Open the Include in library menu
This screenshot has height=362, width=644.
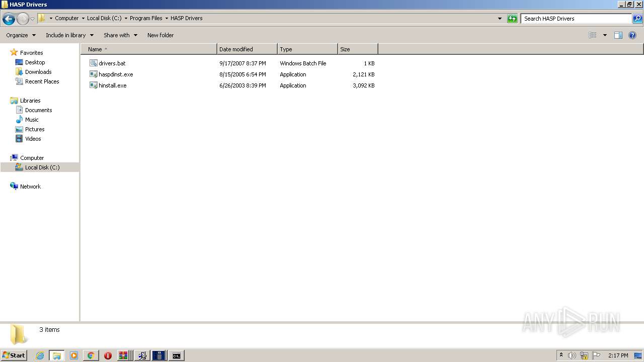coord(69,35)
